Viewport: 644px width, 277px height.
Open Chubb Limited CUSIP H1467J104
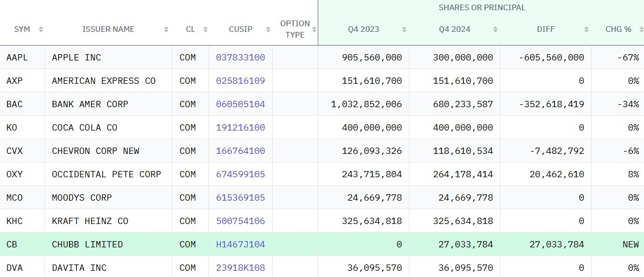(x=240, y=245)
